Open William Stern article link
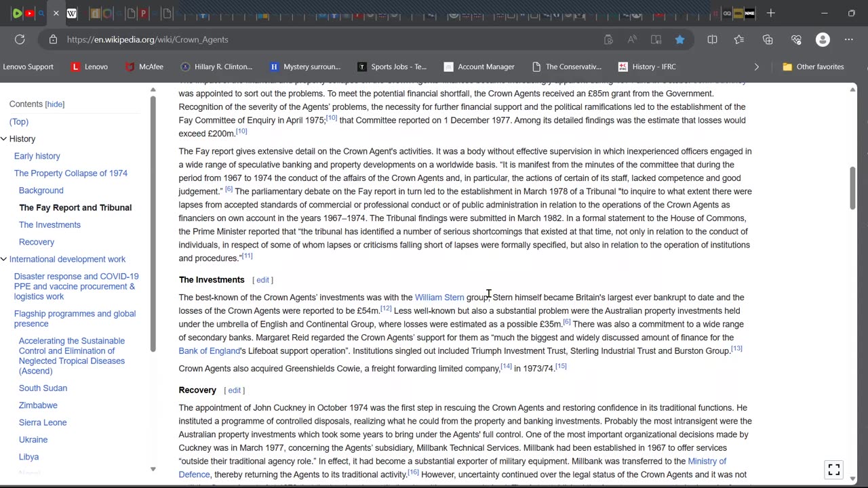This screenshot has height=488, width=868. 439,297
